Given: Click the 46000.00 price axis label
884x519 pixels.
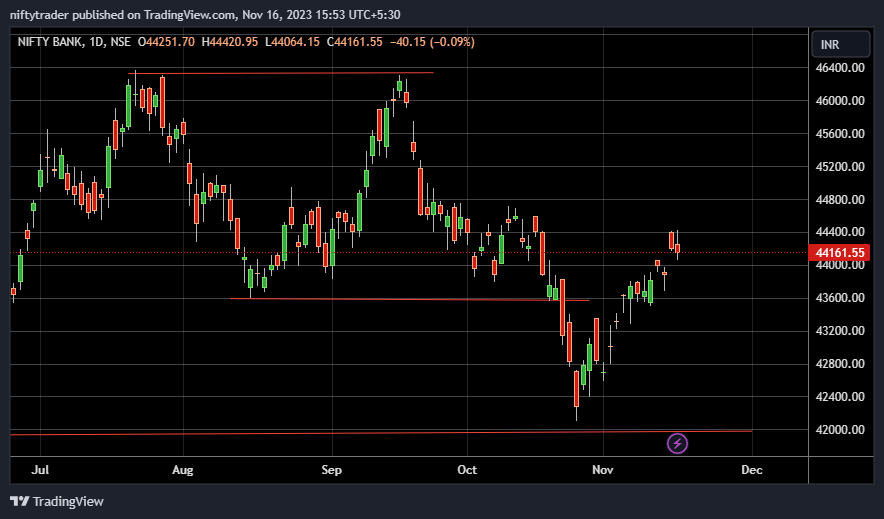Looking at the screenshot, I should (x=839, y=101).
